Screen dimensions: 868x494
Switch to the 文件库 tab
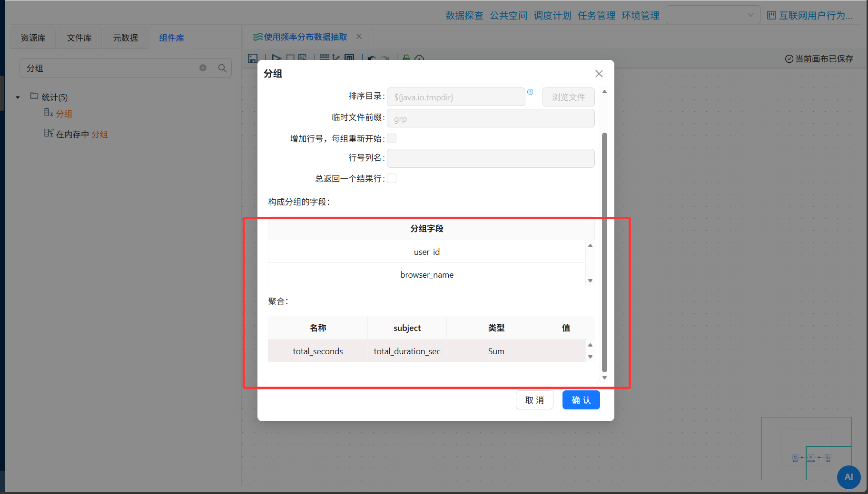79,38
